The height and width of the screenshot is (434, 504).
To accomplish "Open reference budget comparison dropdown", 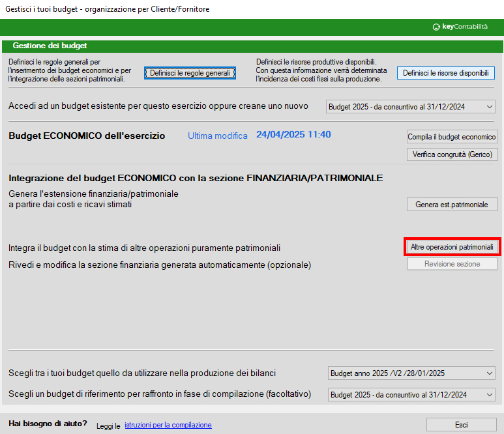I will [x=411, y=394].
